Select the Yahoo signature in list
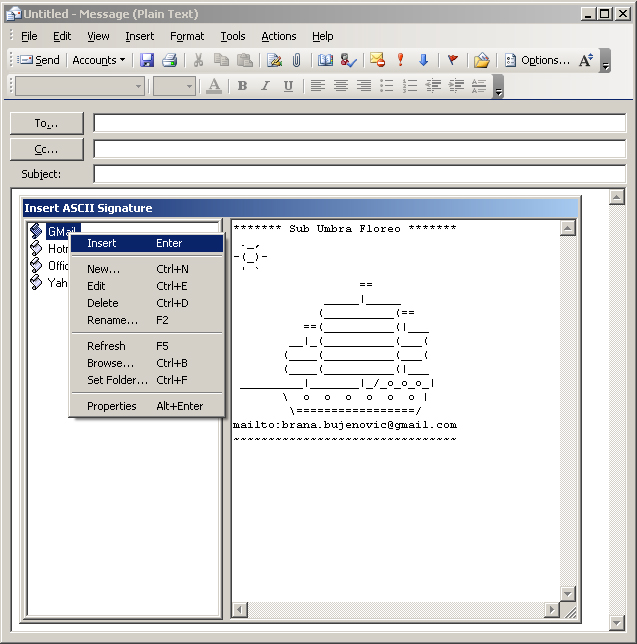This screenshot has height=644, width=637. click(x=57, y=283)
